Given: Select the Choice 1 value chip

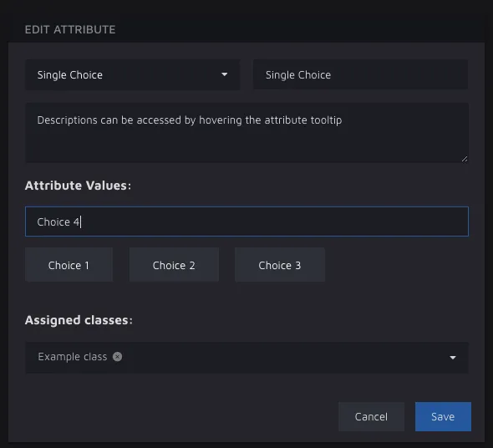Looking at the screenshot, I should 69,265.
